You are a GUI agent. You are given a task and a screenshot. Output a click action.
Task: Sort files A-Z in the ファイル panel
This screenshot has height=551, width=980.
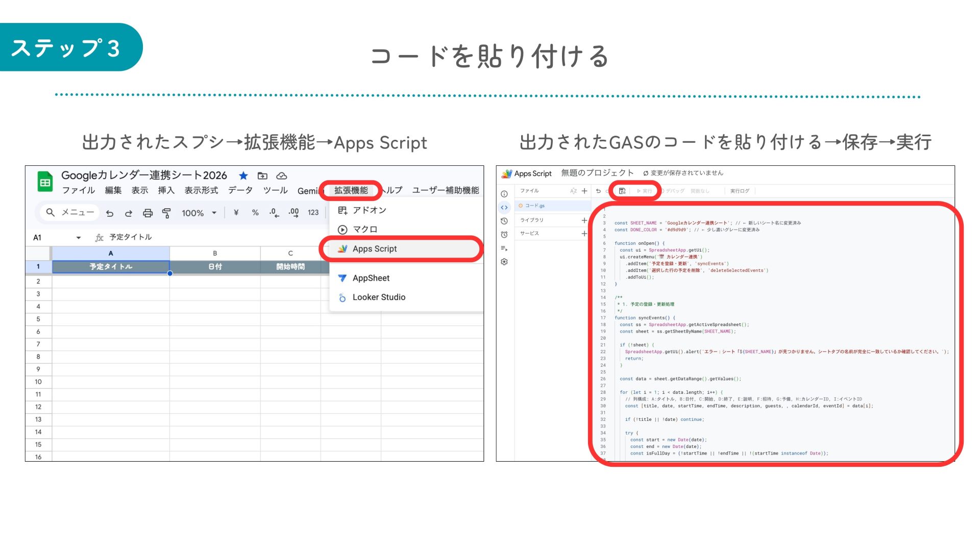[x=574, y=191]
